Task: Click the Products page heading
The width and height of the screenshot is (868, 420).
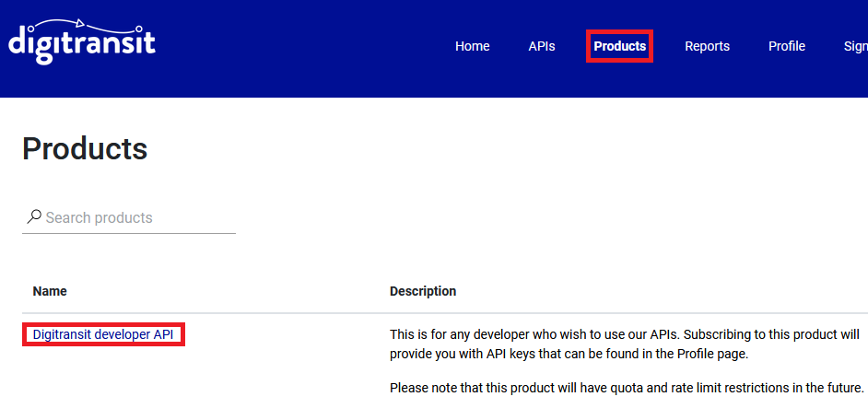Action: point(85,149)
